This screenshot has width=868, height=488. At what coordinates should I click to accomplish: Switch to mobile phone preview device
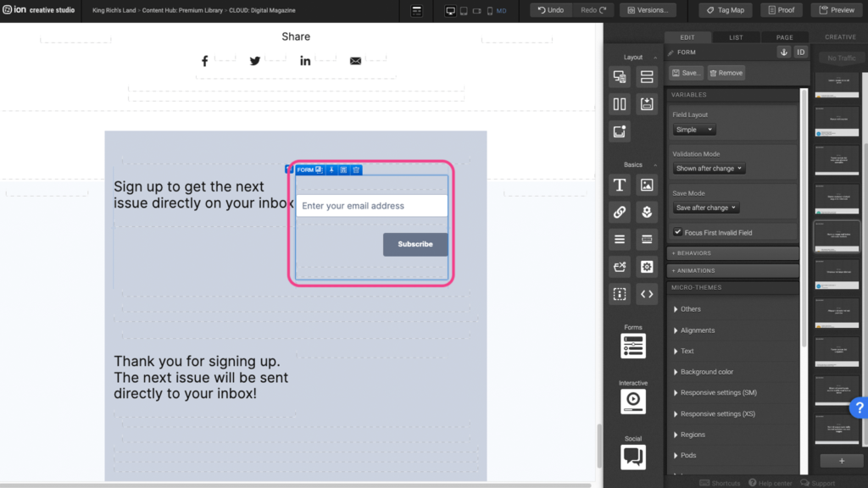[490, 10]
